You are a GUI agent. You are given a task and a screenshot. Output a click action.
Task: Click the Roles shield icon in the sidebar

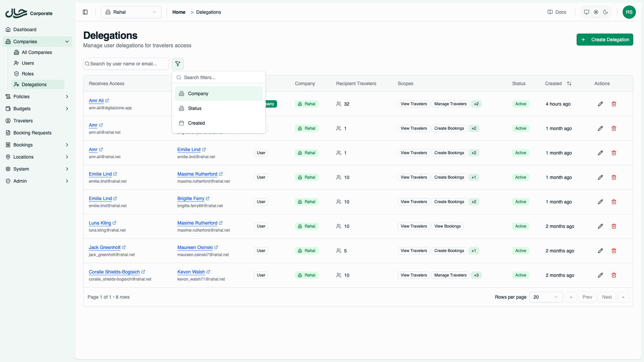click(16, 74)
